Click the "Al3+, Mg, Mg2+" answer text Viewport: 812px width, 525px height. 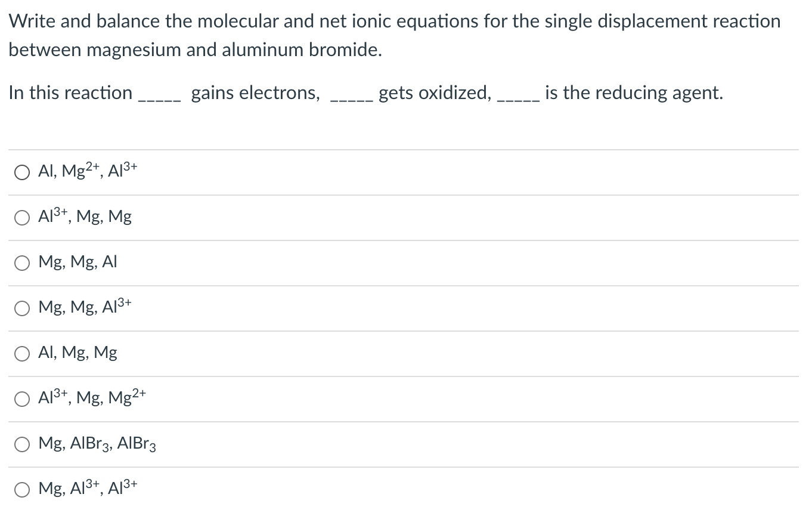(x=92, y=397)
